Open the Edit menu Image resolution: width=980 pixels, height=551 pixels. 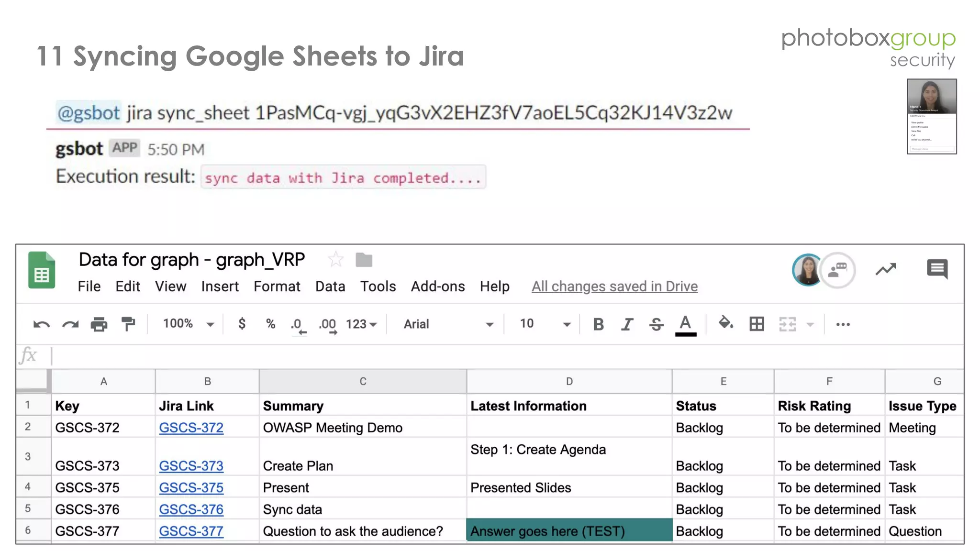tap(128, 286)
